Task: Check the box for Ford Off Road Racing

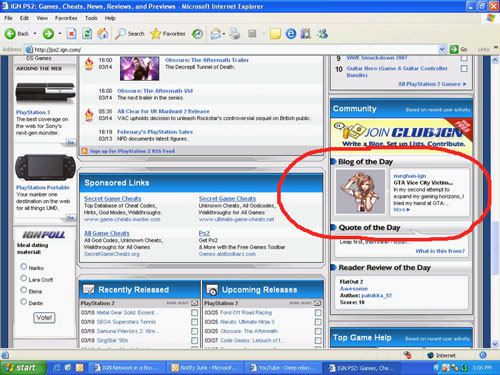Action: click(x=318, y=313)
